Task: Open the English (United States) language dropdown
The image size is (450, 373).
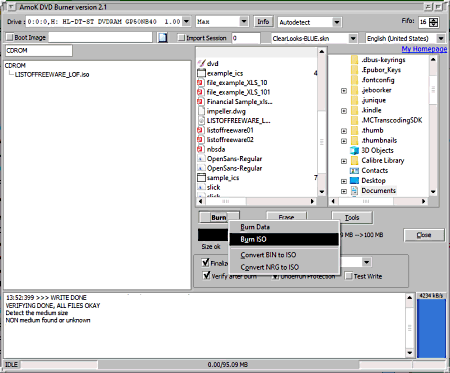Action: [x=441, y=38]
